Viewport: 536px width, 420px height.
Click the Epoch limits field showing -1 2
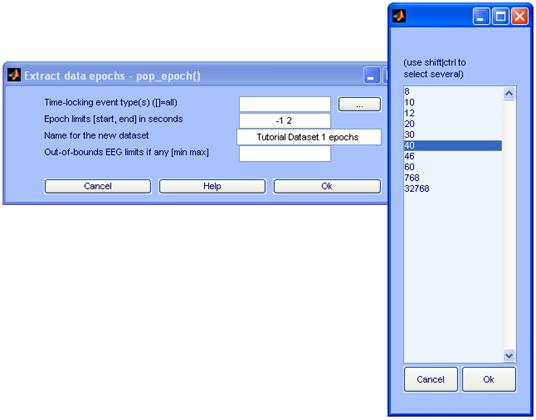coord(285,121)
